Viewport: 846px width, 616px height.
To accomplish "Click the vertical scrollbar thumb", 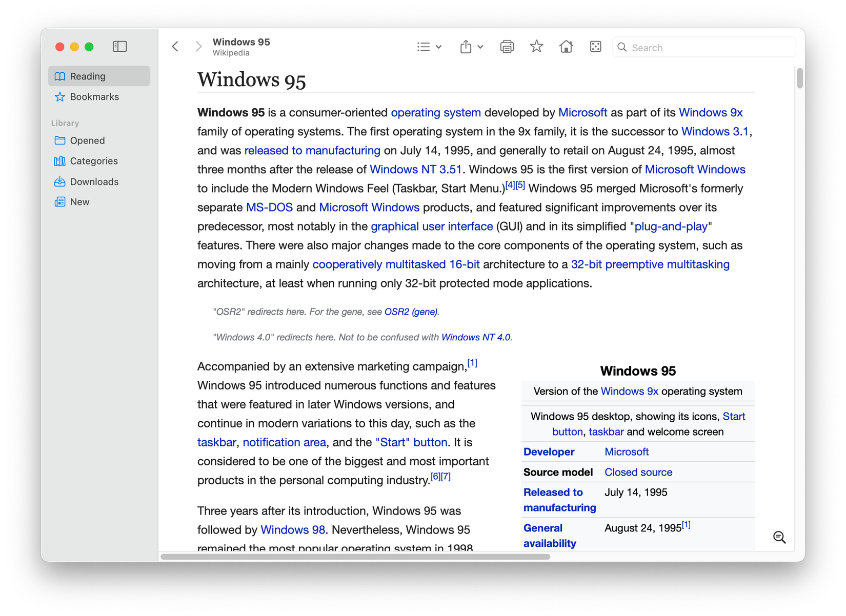I will [x=800, y=78].
